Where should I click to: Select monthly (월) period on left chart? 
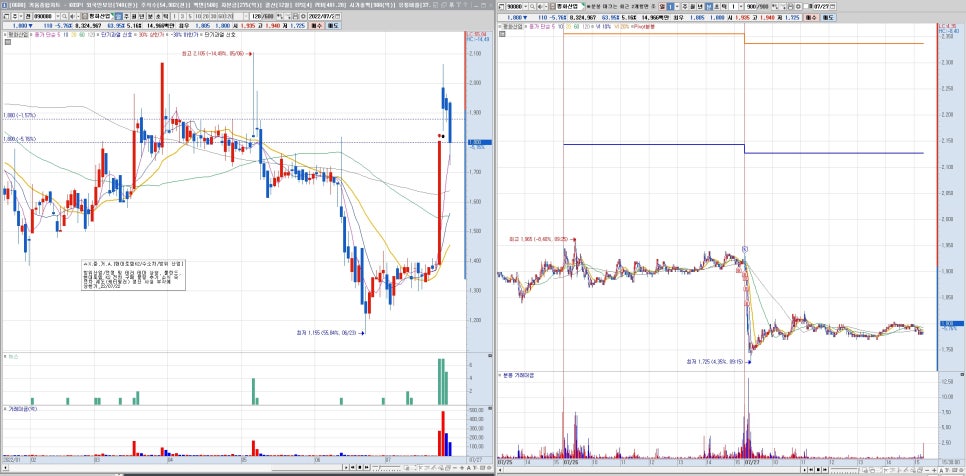coord(134,17)
